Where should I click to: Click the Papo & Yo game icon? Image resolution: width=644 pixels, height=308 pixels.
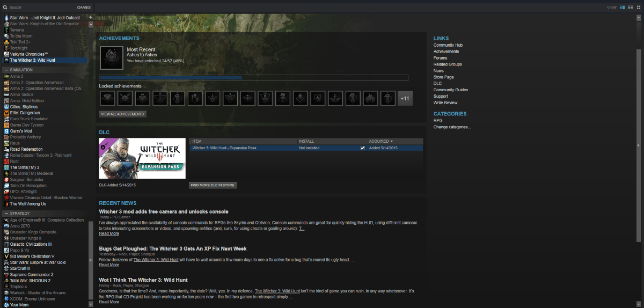click(6, 250)
